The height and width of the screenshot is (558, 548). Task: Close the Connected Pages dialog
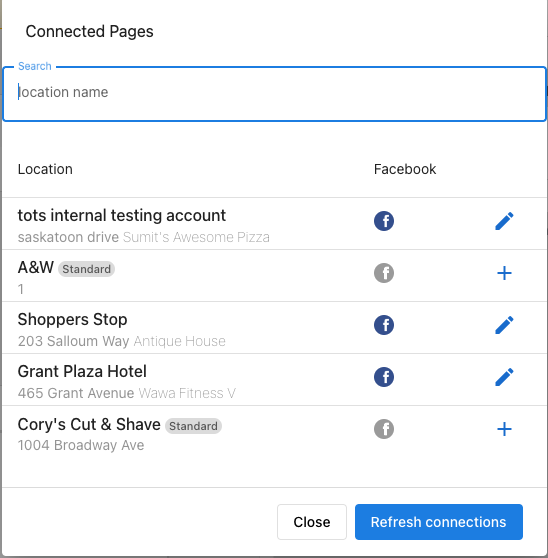point(312,522)
